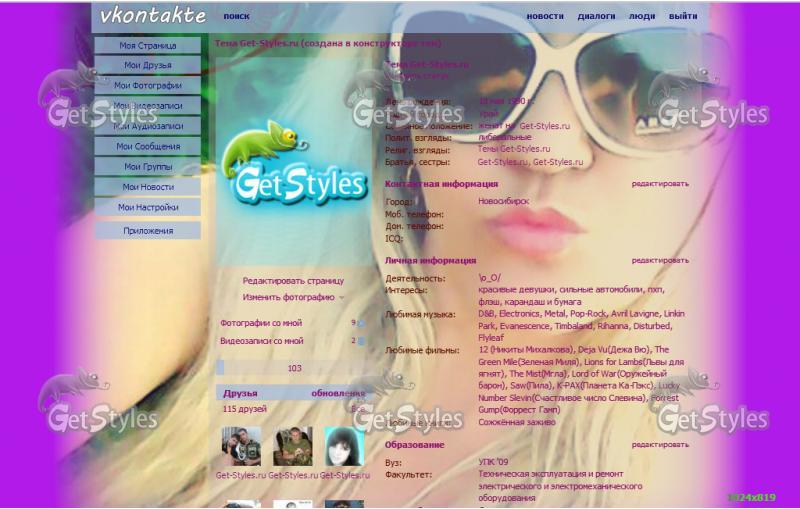
Task: Click Flyleaf in favourite music
Action: (x=491, y=338)
